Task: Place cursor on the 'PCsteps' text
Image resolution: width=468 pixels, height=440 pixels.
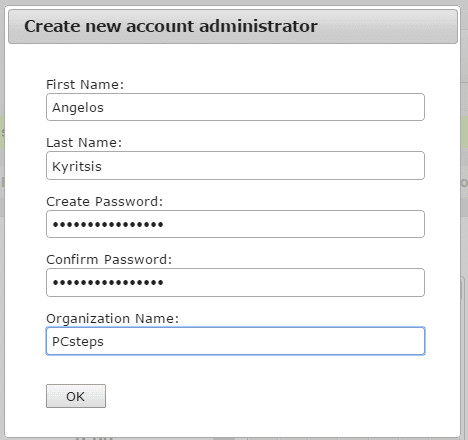Action: coord(78,342)
